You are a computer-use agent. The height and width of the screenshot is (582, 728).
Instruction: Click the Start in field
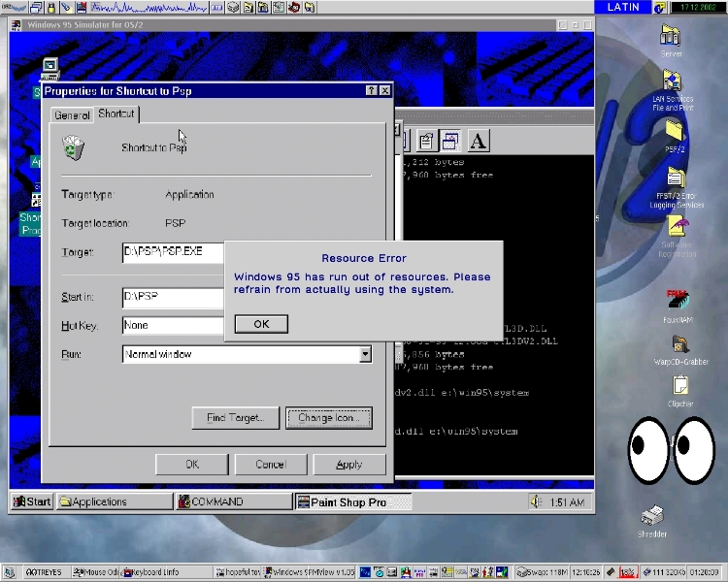coord(174,297)
